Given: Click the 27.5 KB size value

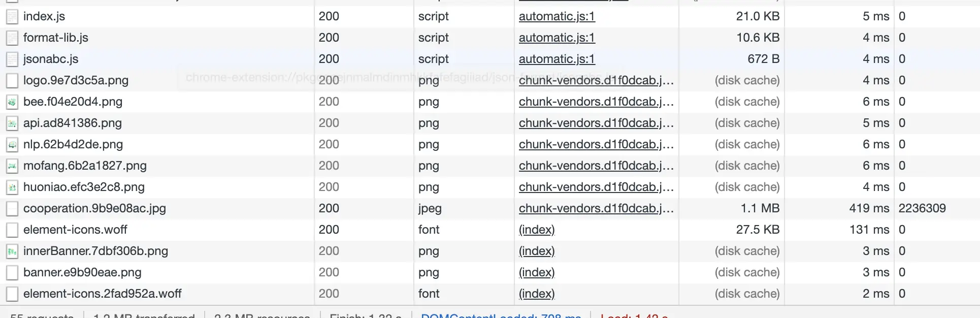Looking at the screenshot, I should (x=758, y=230).
